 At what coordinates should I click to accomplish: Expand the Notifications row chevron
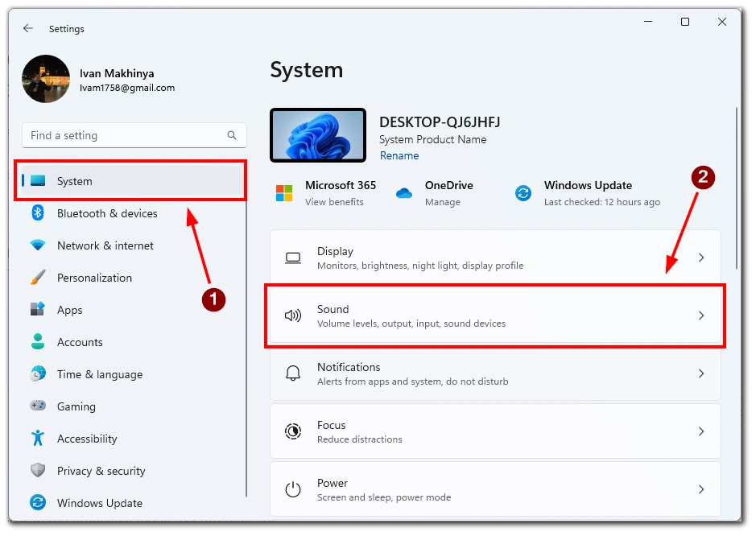tap(701, 373)
